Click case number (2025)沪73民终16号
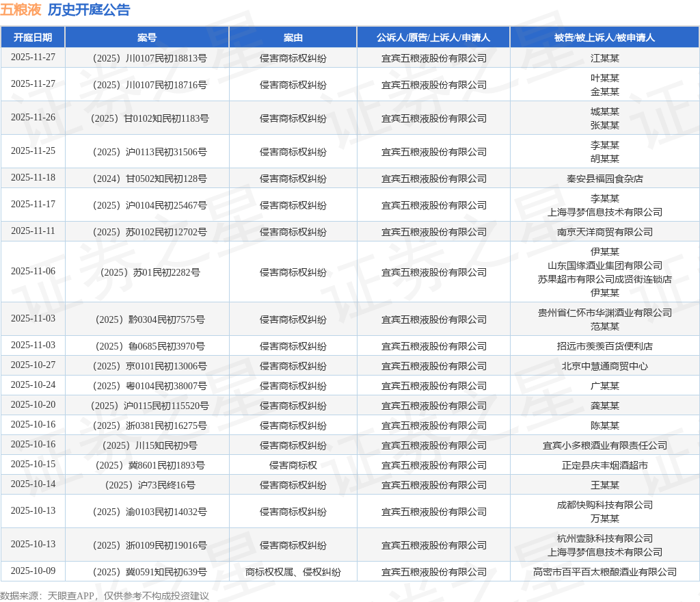 150,485
